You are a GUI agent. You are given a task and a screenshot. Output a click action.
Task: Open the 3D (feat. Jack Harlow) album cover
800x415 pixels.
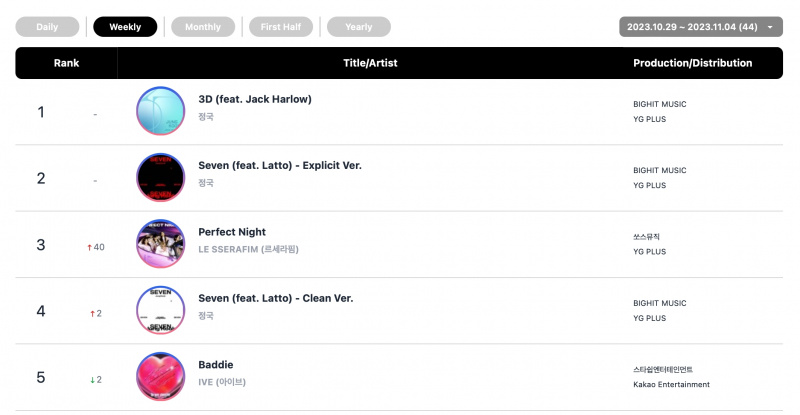point(161,111)
